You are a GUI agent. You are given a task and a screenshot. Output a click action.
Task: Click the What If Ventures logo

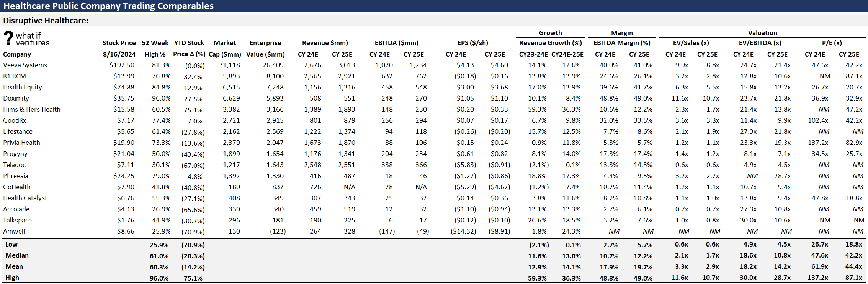27,39
